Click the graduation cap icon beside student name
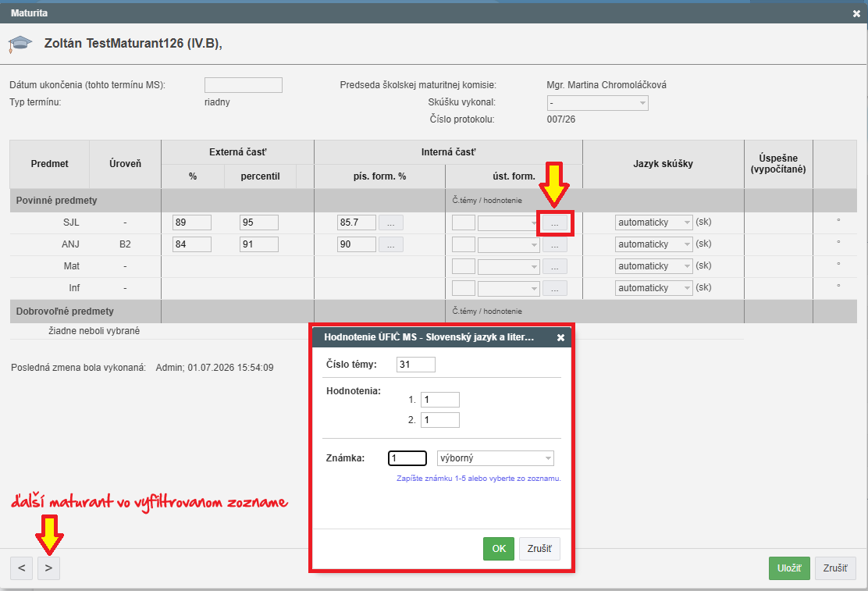868x591 pixels. pyautogui.click(x=20, y=44)
